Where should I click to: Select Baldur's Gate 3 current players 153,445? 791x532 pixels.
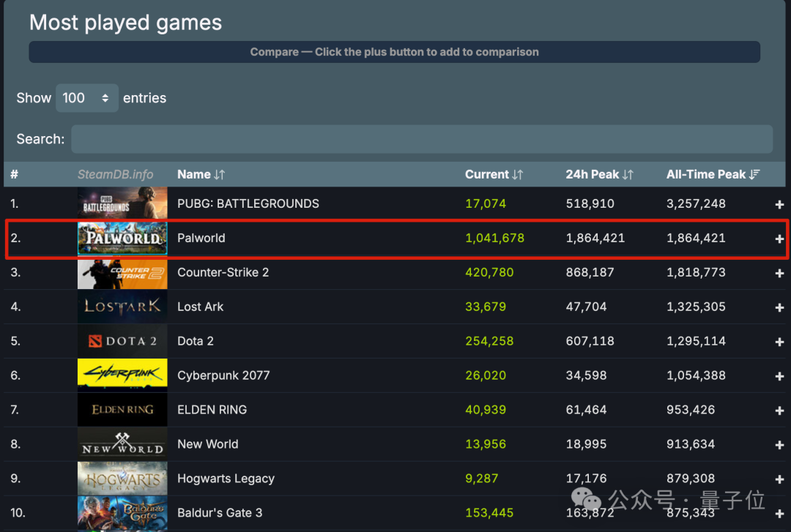489,513
